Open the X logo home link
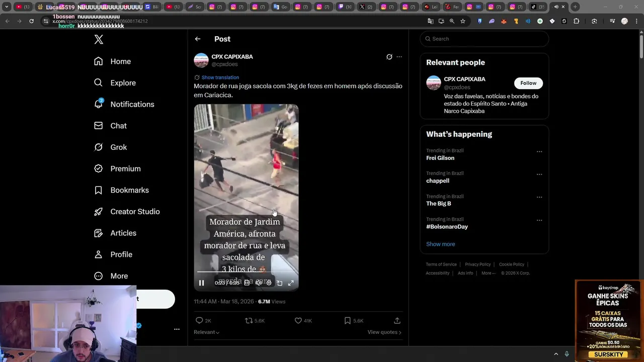 pos(99,40)
